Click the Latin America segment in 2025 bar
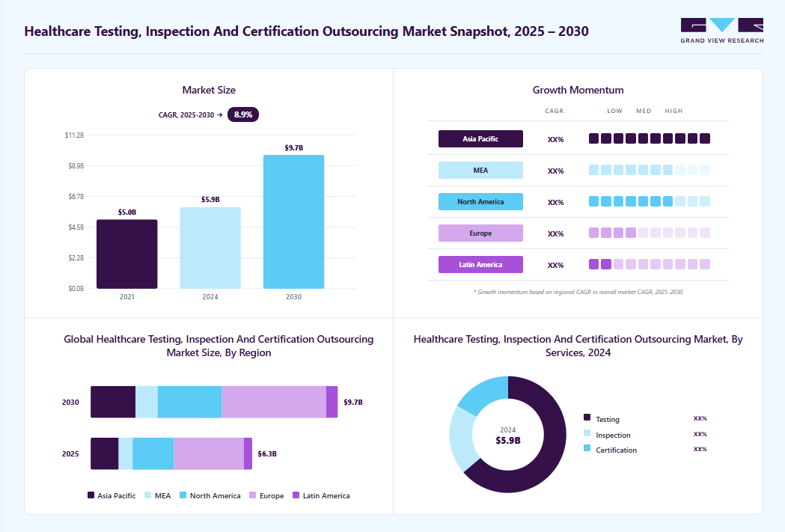The height and width of the screenshot is (532, 785). pos(248,453)
